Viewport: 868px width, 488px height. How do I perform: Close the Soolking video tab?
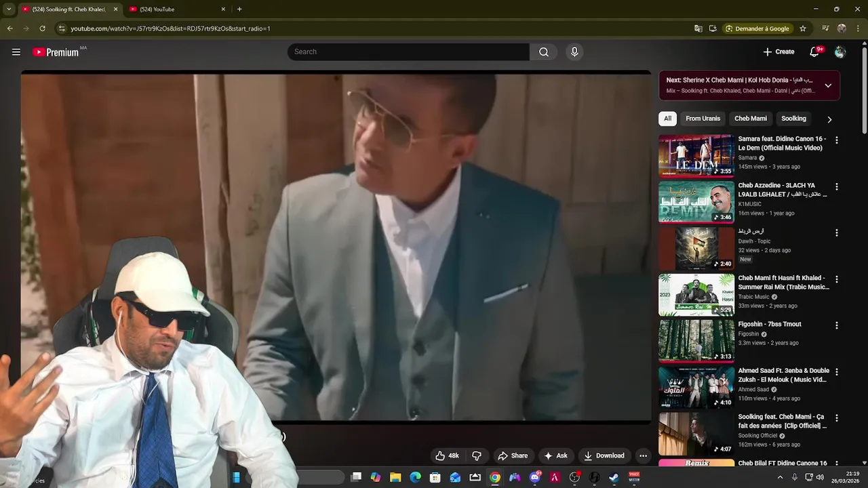[115, 9]
